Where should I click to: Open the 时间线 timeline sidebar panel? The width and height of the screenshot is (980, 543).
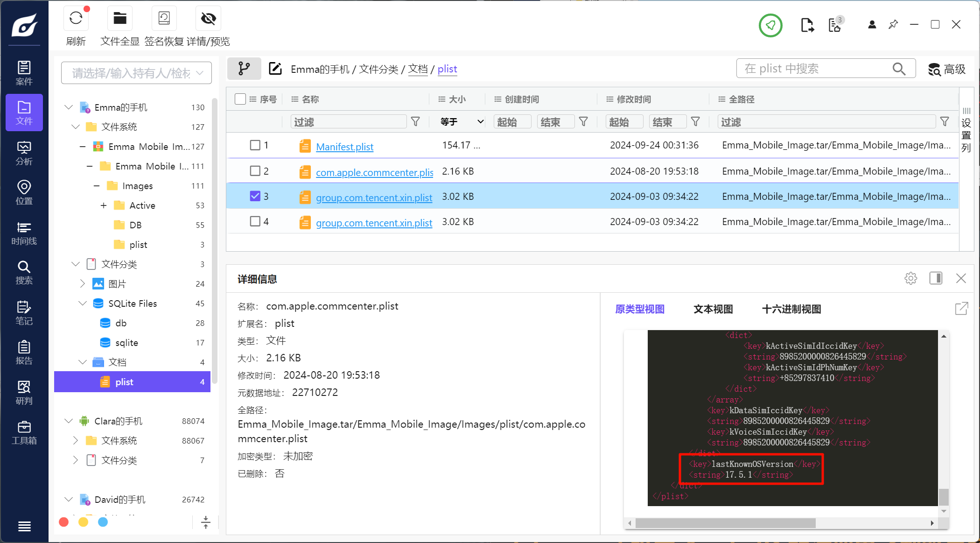[24, 233]
